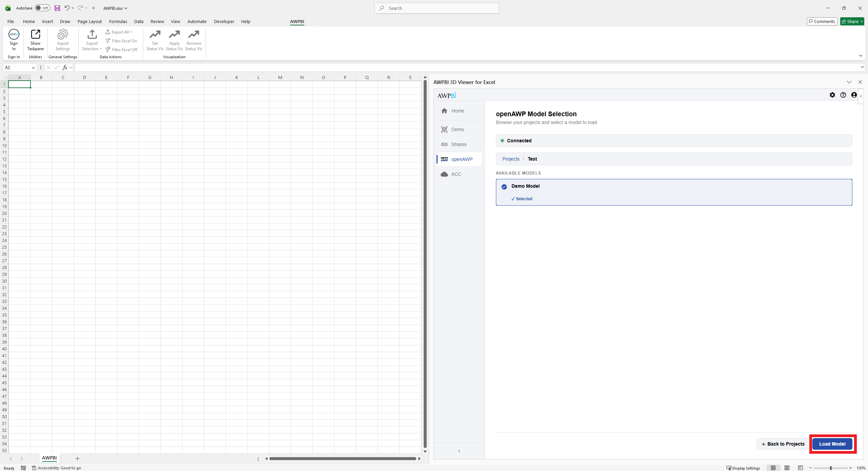Screen dimensions: 868x471
Task: Open taskpane user account icon
Action: click(x=854, y=95)
